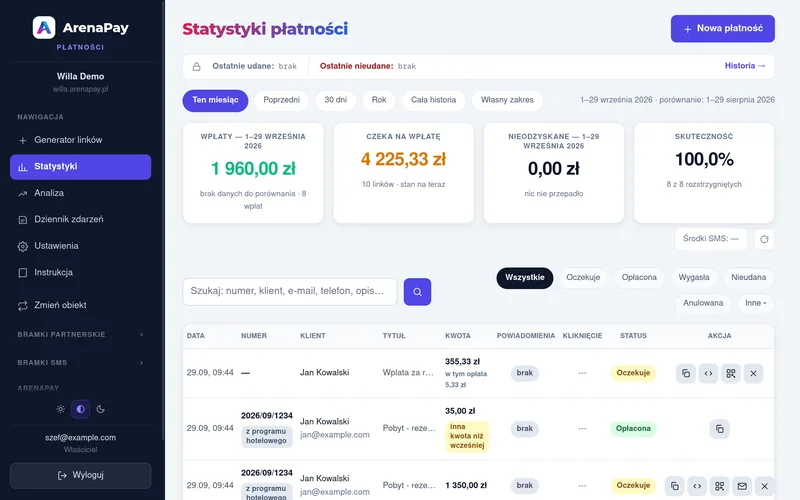The image size is (800, 500).
Task: Cancel the 1 350,00 zł payment
Action: coord(764,486)
